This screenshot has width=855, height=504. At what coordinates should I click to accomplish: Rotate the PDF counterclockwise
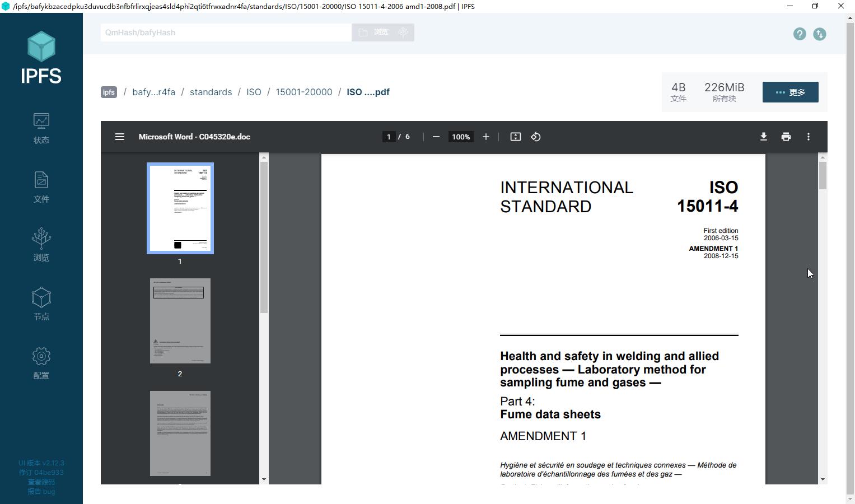point(536,137)
